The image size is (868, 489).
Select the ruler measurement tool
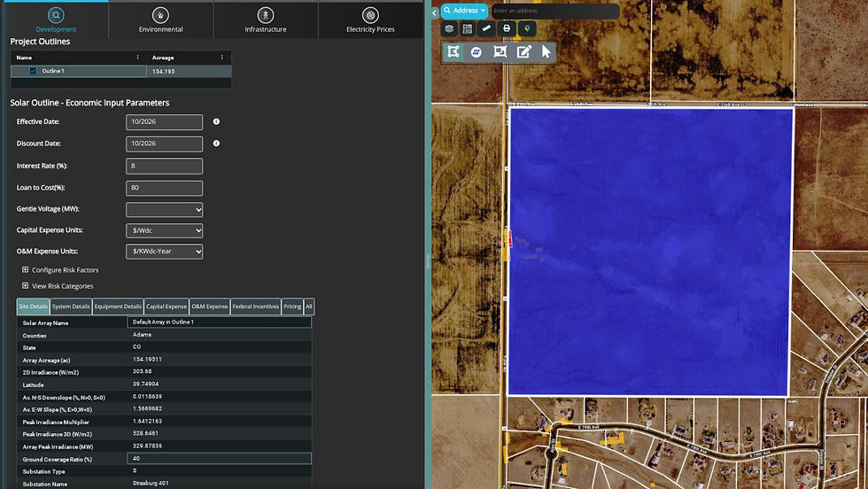pyautogui.click(x=486, y=28)
